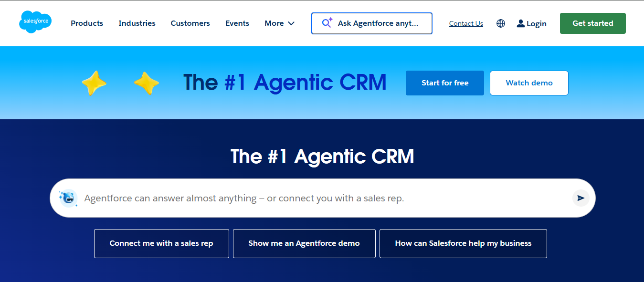Click the Agentforce search sparkle icon
The width and height of the screenshot is (644, 282).
tap(327, 23)
